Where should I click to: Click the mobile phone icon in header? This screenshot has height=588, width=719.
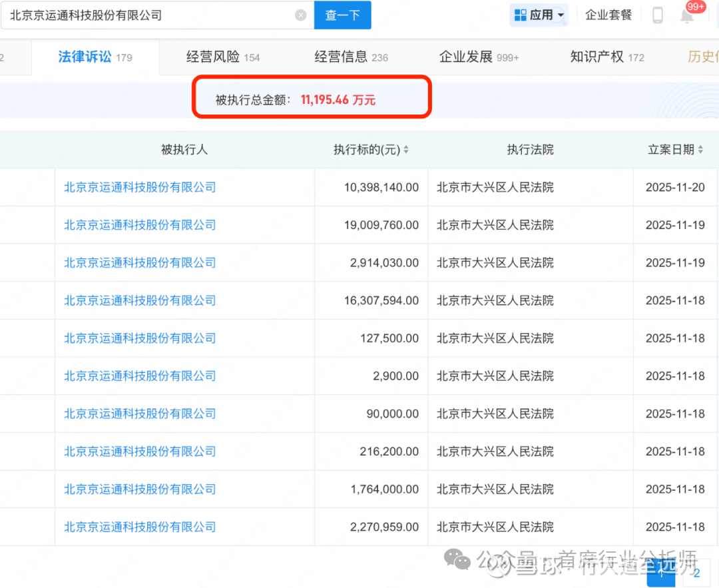(658, 15)
